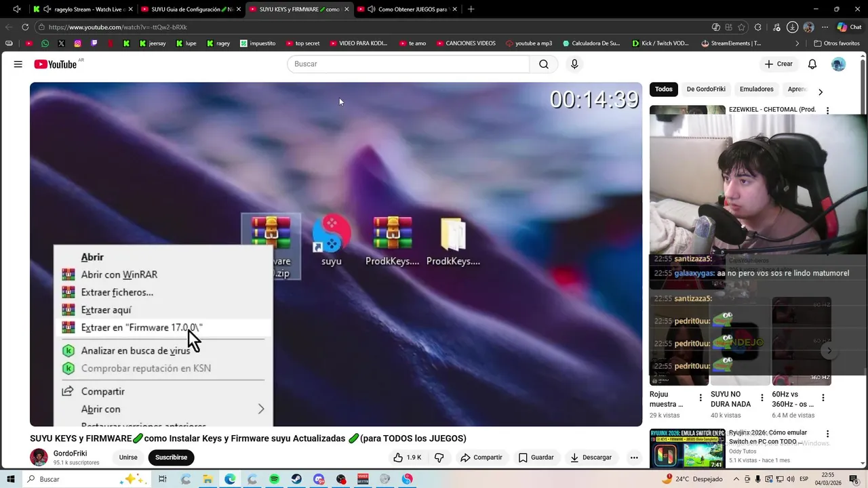868x488 pixels.
Task: Open options for SUYU NO DURA NADA
Action: coord(762,398)
